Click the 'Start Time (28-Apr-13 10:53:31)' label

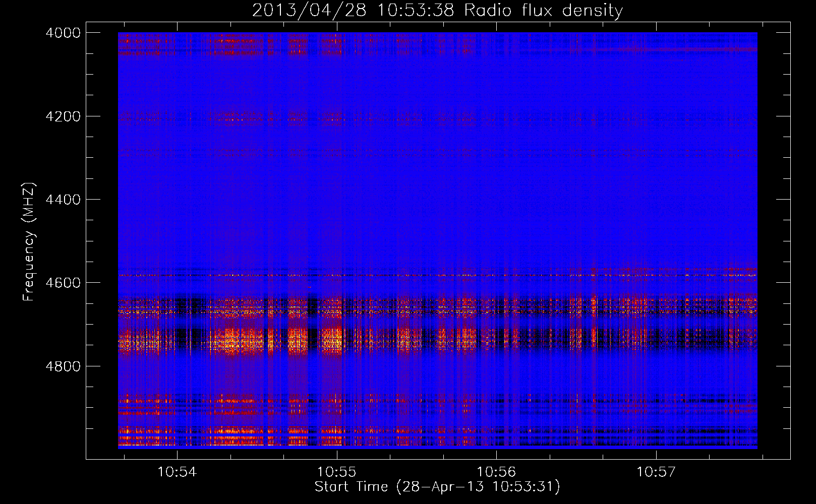(x=437, y=487)
